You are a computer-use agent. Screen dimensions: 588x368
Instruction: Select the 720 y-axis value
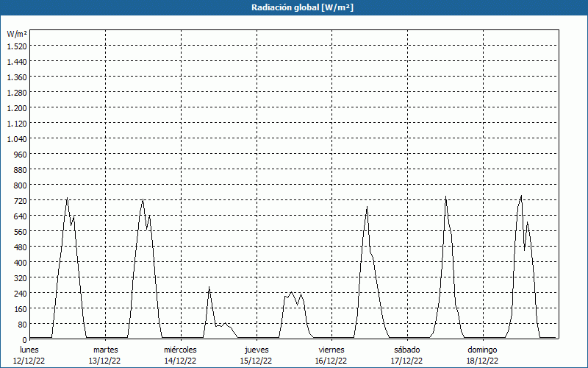point(21,200)
